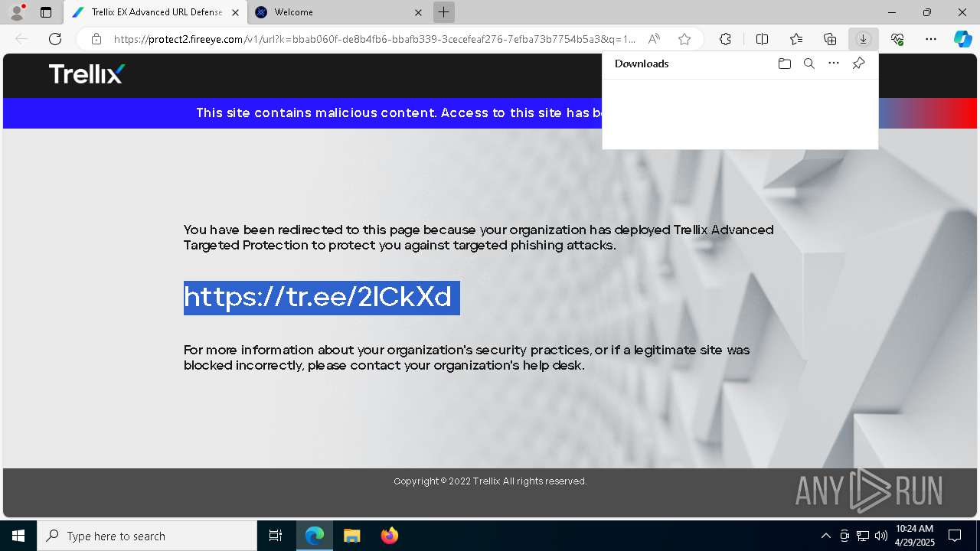Open network status tray icon
Screen dimensions: 980x551
pyautogui.click(x=863, y=536)
